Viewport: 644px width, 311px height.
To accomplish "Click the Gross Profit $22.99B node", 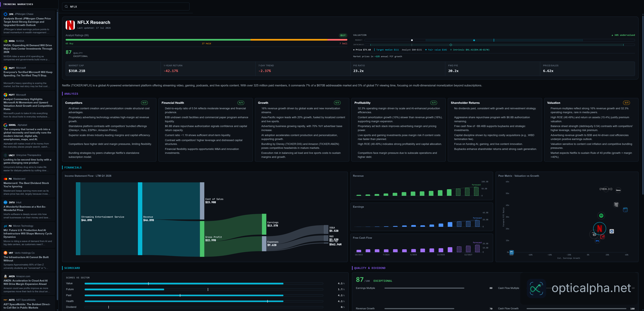I will [x=202, y=239].
